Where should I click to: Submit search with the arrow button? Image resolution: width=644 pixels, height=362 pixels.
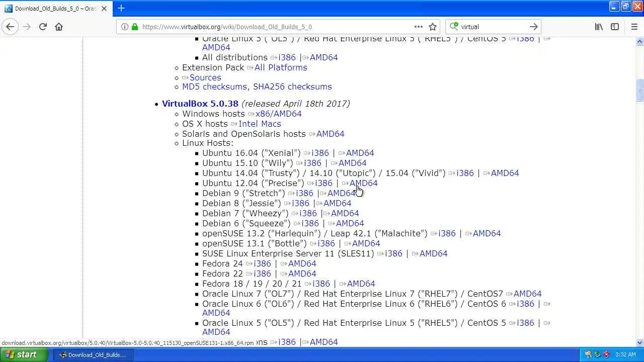point(534,27)
